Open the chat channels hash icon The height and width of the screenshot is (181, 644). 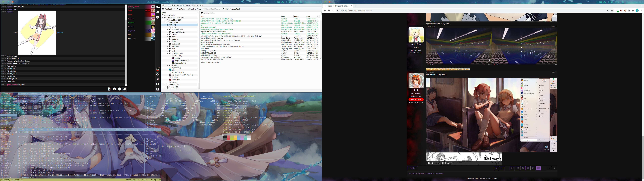(158, 12)
